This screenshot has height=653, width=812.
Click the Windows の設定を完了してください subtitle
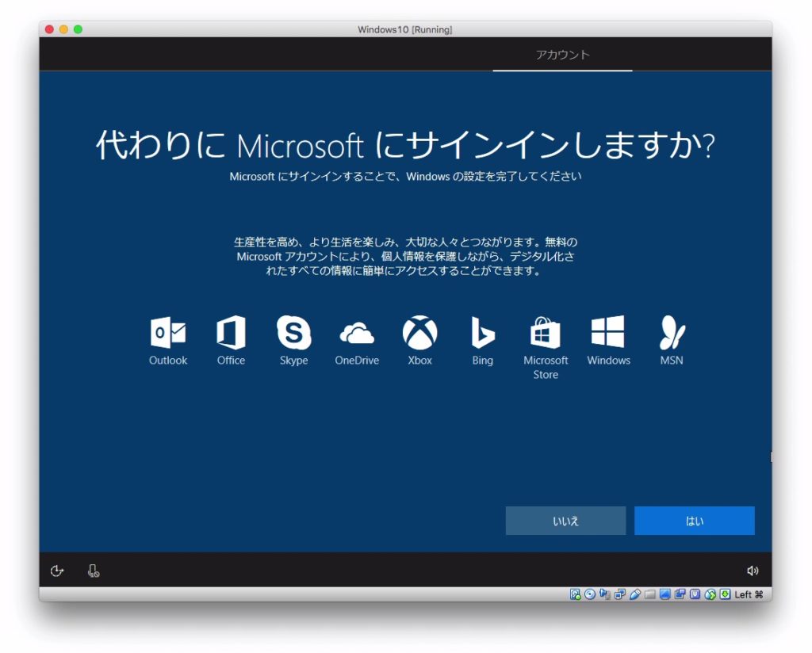[493, 177]
